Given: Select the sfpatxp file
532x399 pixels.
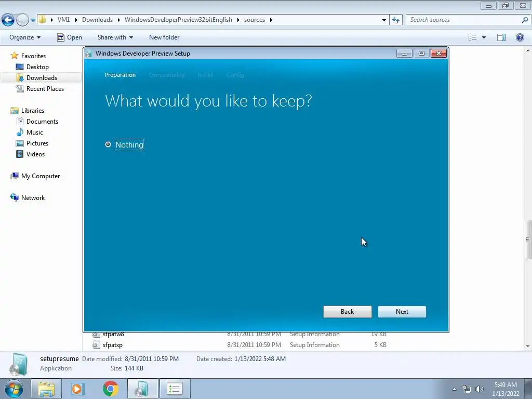Looking at the screenshot, I should click(113, 345).
